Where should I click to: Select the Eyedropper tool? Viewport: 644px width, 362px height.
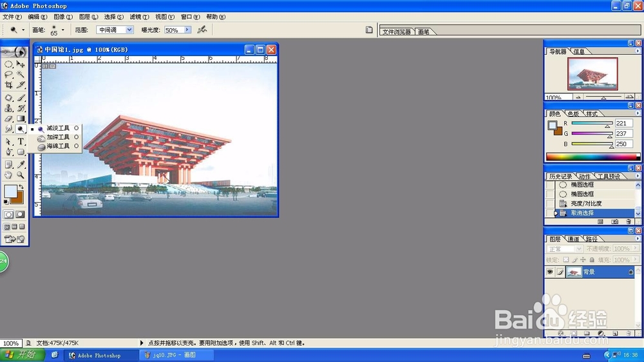tap(21, 165)
